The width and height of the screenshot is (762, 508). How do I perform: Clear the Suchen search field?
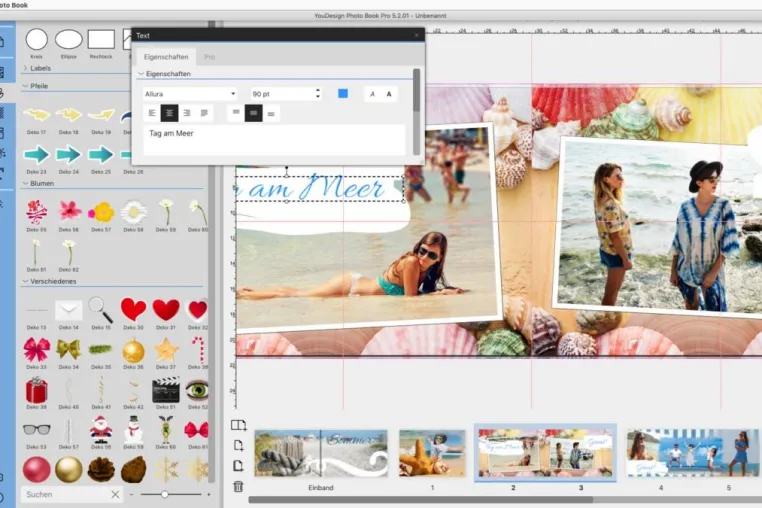click(x=115, y=494)
